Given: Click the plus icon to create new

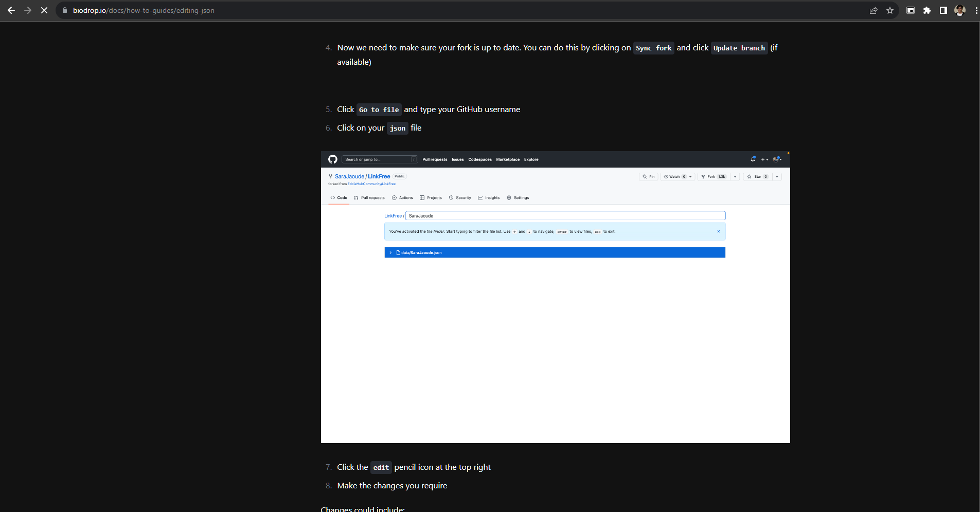Looking at the screenshot, I should pos(762,159).
